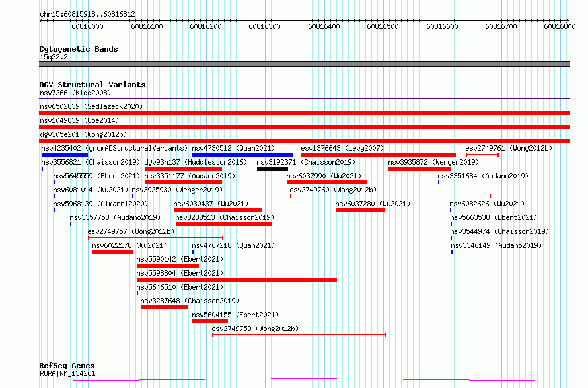Select nsv1049839 (Coe2014) variant label
The height and width of the screenshot is (388, 588).
[79, 120]
